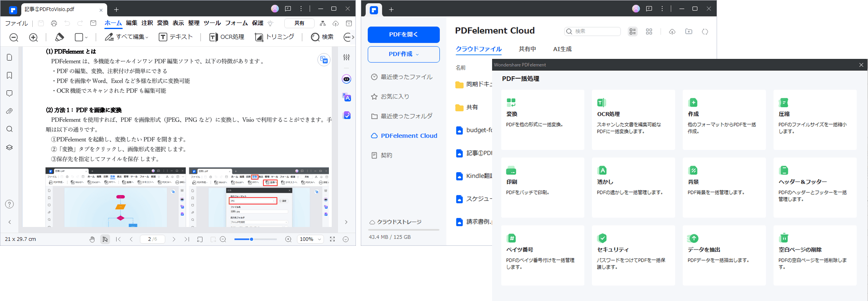Viewport: 868px width, 301px height.
Task: Activate the トリミング crop tool
Action: click(274, 37)
